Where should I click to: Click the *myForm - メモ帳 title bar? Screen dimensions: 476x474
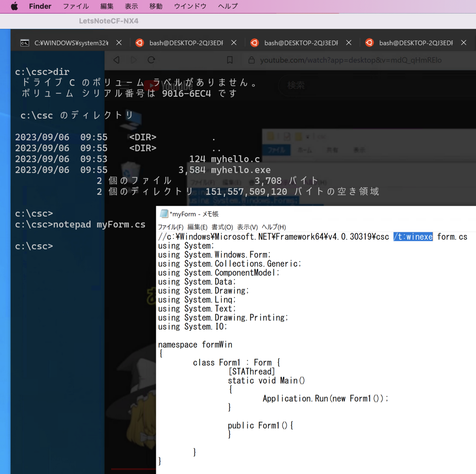pyautogui.click(x=316, y=214)
